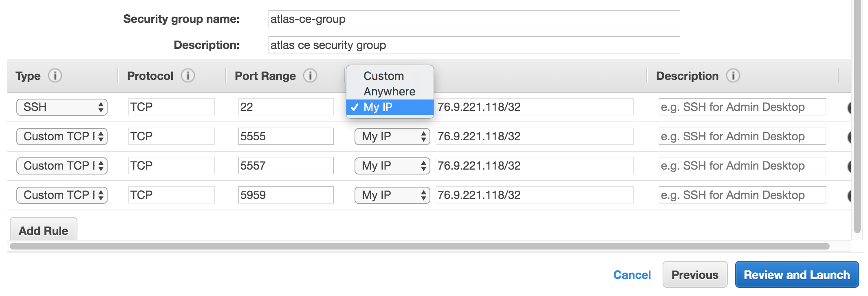Screen dimensions: 868x296
Task: Open the source dropdown for port 5959 row
Action: (x=392, y=195)
